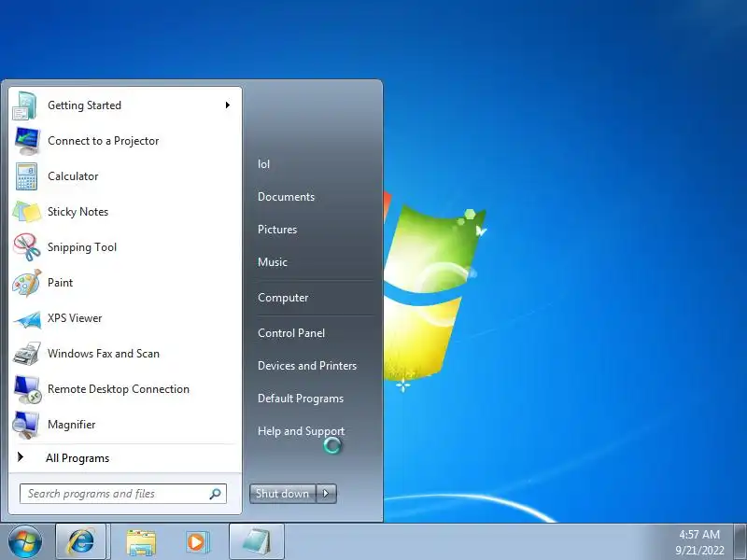Screen dimensions: 747x560
Task: Open the Pictures library link
Action: (x=277, y=230)
